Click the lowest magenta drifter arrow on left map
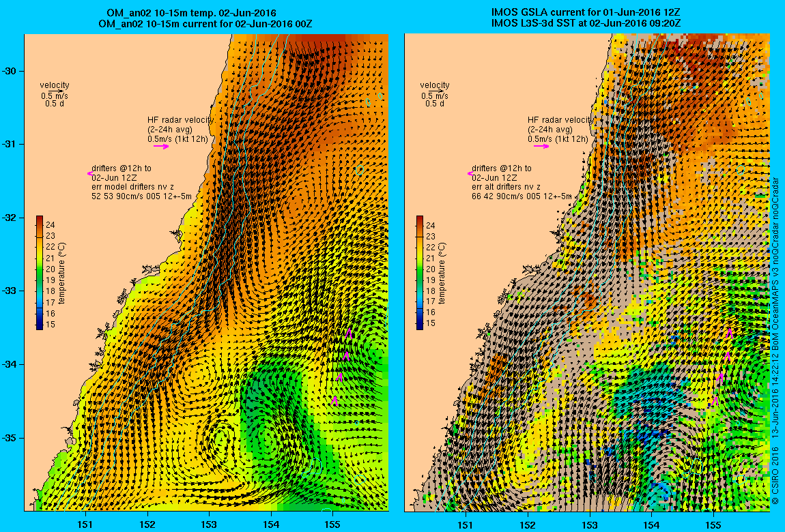Screen dimensions: 785x532 pos(334,400)
